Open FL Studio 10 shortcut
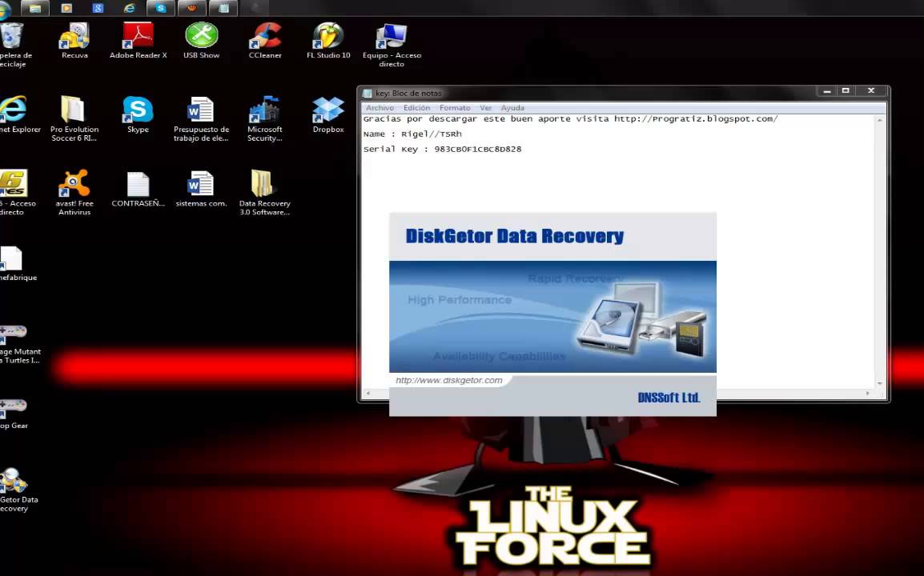The width and height of the screenshot is (924, 576). coord(328,41)
